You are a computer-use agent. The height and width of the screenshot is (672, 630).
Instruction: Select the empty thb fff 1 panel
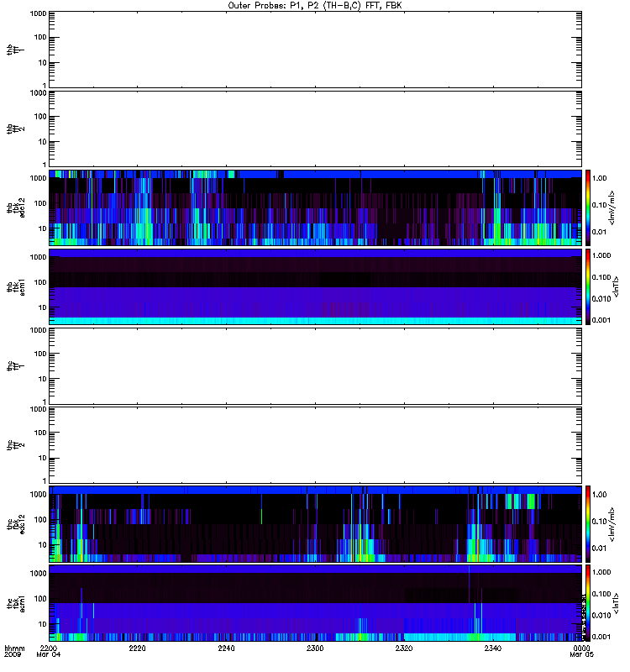315,50
